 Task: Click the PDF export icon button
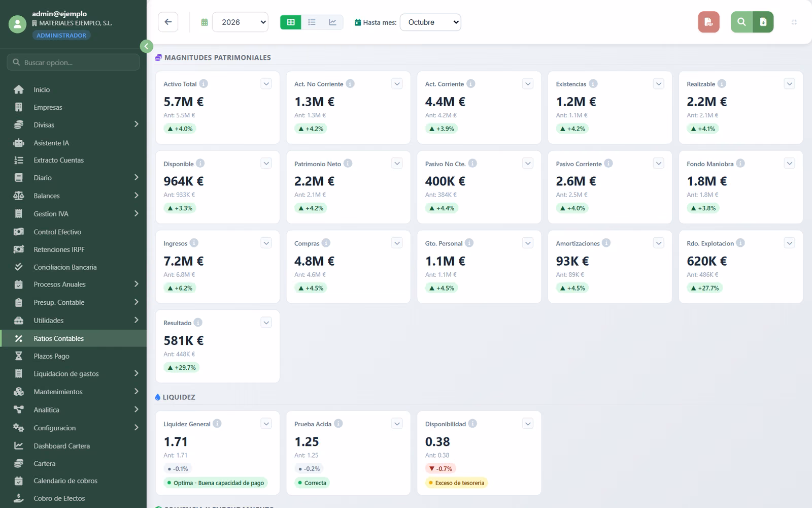708,22
